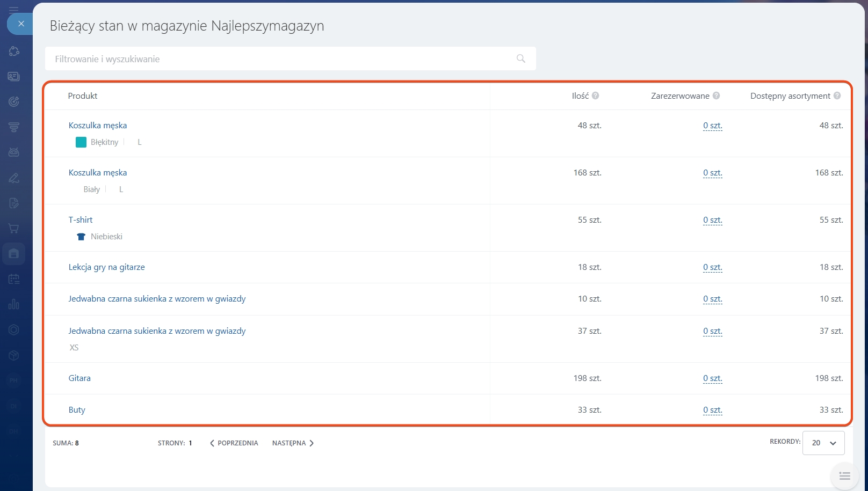Click the Błękitny color swatch
Screen dimensions: 868x491
point(81,142)
